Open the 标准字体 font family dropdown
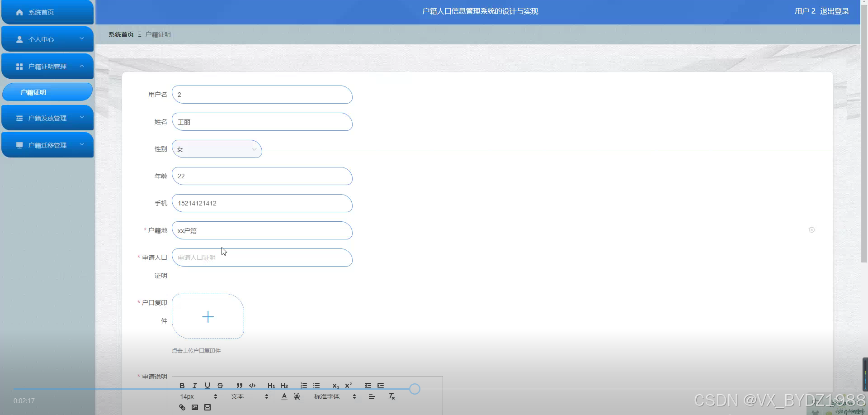868x415 pixels. 335,396
